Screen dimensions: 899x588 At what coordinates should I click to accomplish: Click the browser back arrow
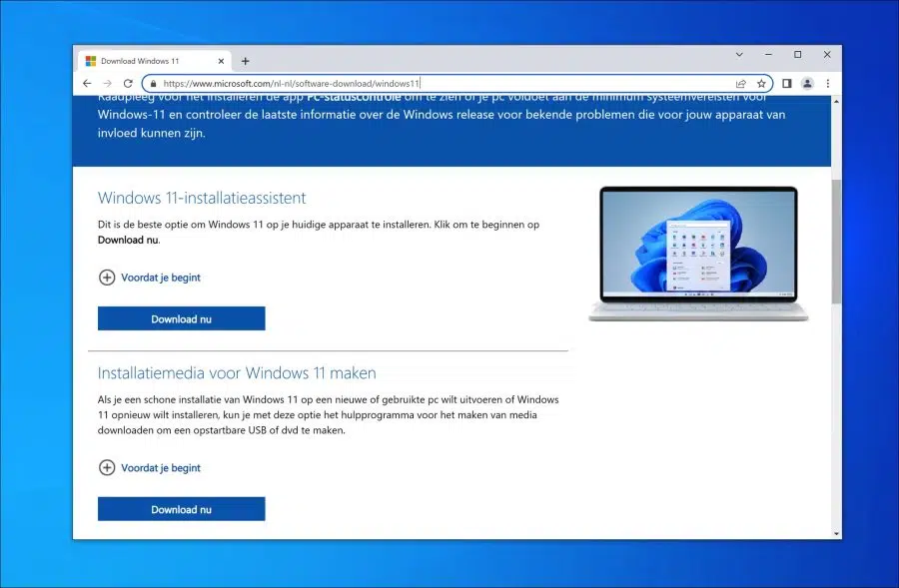coord(87,84)
